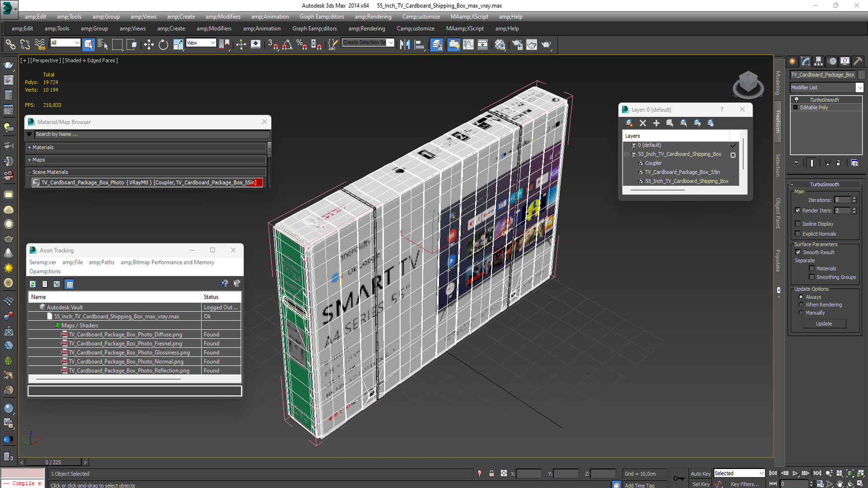
Task: Click the Mirror tool icon
Action: 405,44
